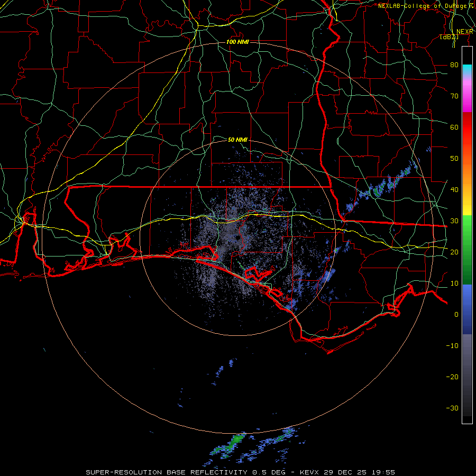
Task: Click the -10 value on the dBZ scale
Action: coord(452,346)
